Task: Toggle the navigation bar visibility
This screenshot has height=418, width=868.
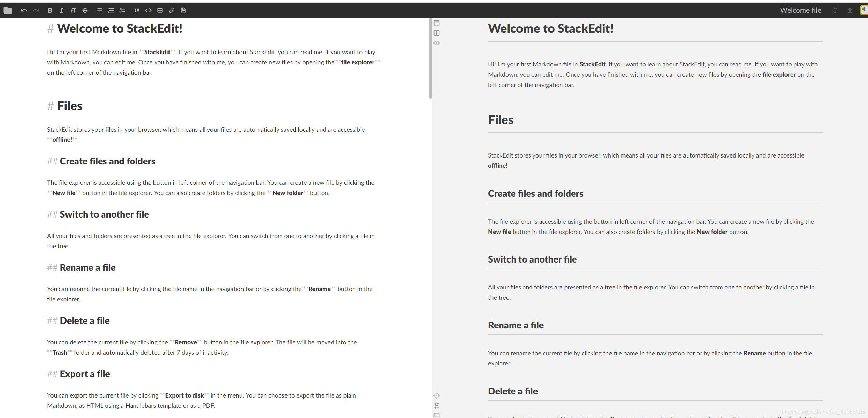Action: pos(437,23)
